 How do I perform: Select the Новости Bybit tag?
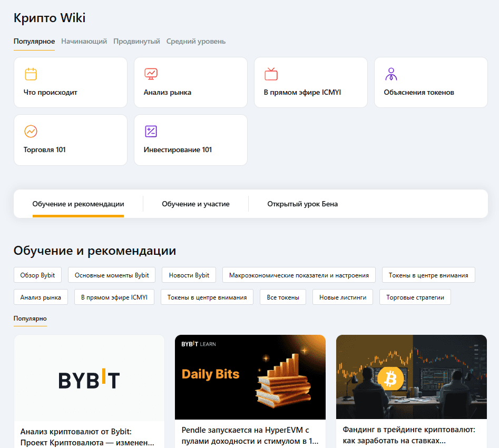tap(189, 275)
